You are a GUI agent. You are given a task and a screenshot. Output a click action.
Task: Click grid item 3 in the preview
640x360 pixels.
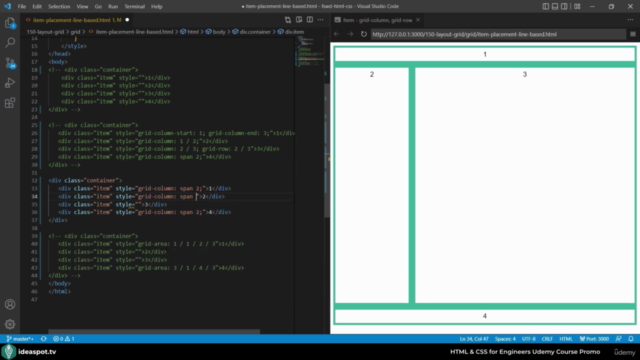pyautogui.click(x=525, y=185)
